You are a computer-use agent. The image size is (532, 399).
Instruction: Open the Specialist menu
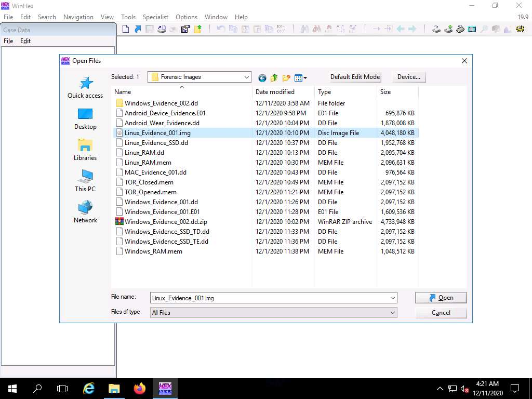click(x=155, y=17)
